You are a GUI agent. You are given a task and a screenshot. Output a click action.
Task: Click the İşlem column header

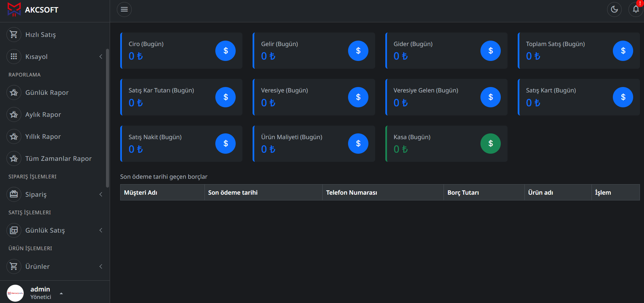click(x=616, y=192)
